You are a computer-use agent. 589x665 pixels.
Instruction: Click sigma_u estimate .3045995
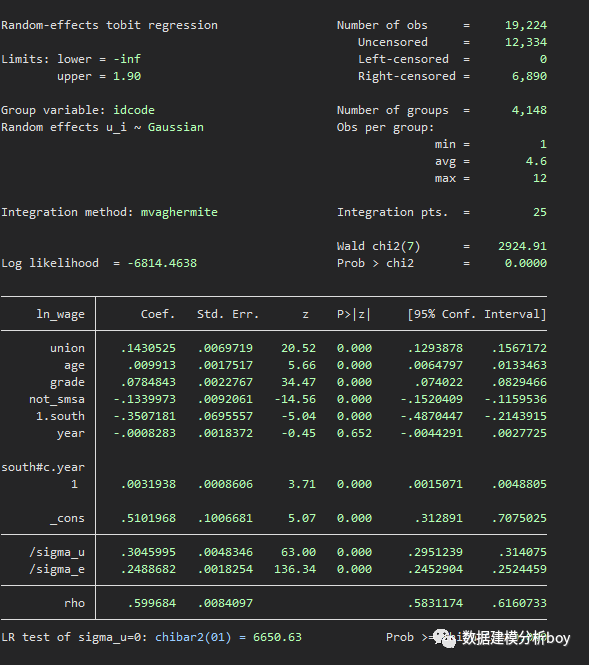(x=148, y=552)
